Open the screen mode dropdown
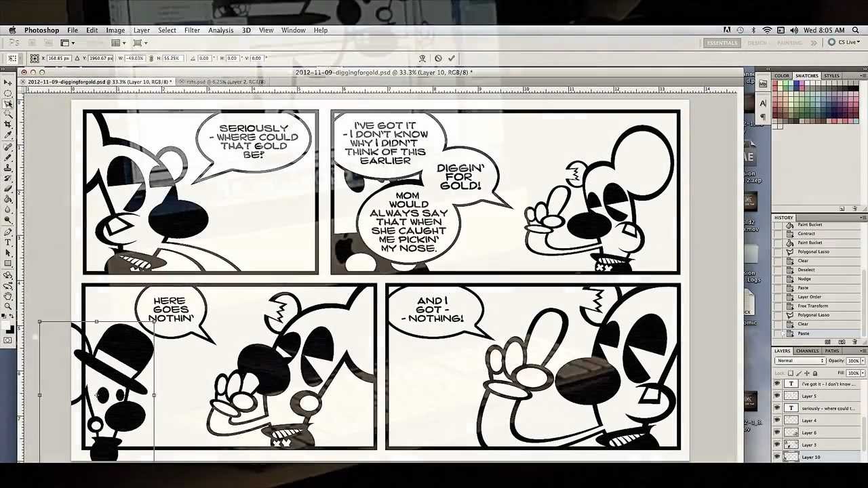This screenshot has width=868, height=488. (x=141, y=43)
